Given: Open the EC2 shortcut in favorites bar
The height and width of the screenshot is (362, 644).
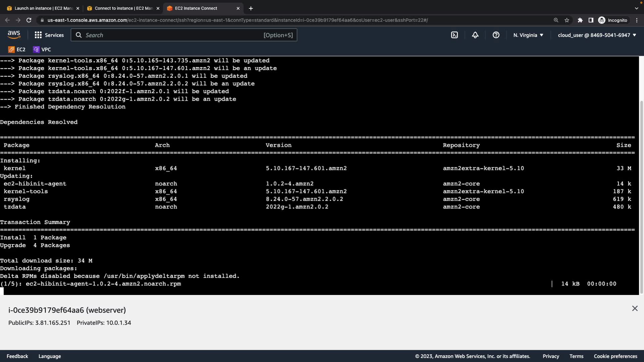Looking at the screenshot, I should (17, 49).
